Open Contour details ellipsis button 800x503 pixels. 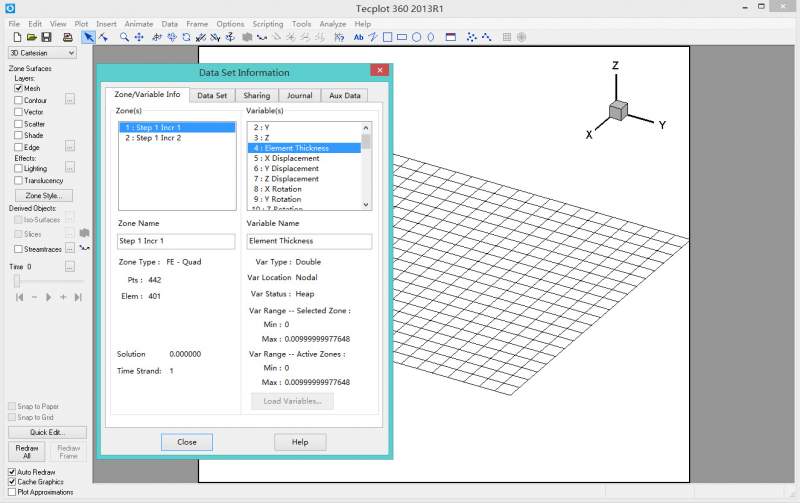(x=70, y=100)
